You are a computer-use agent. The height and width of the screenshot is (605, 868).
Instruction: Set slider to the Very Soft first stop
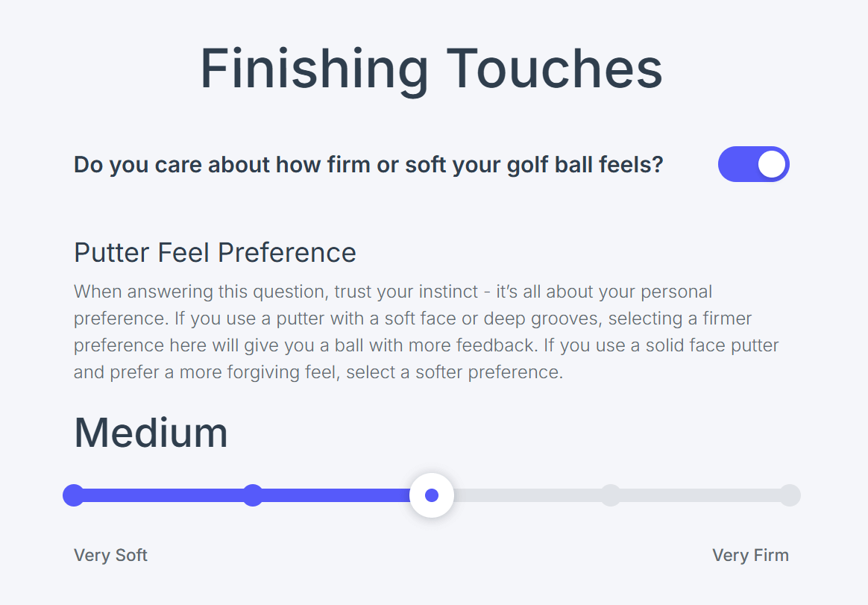tap(74, 495)
